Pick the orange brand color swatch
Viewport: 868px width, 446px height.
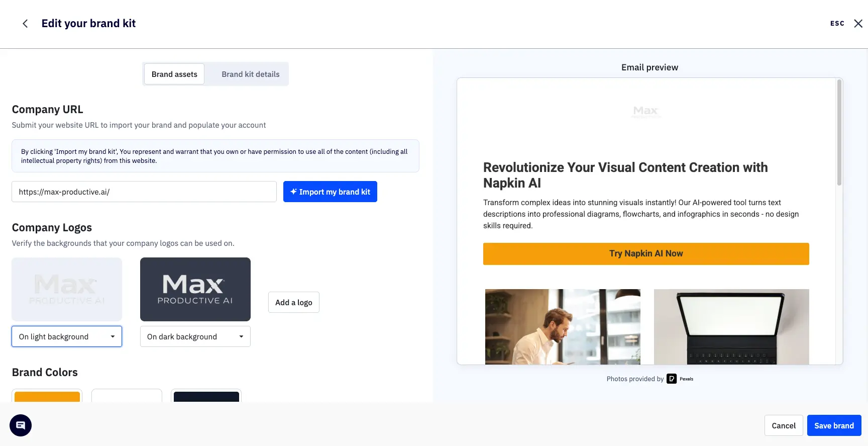(x=47, y=396)
